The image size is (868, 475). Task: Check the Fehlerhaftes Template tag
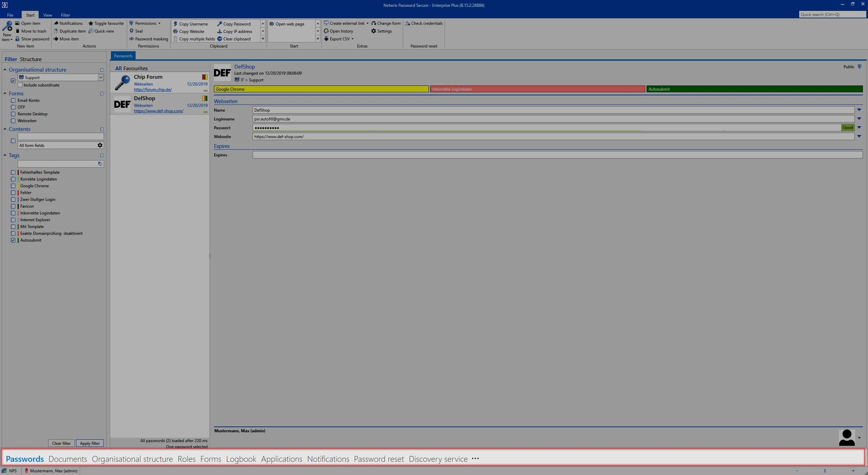(13, 172)
